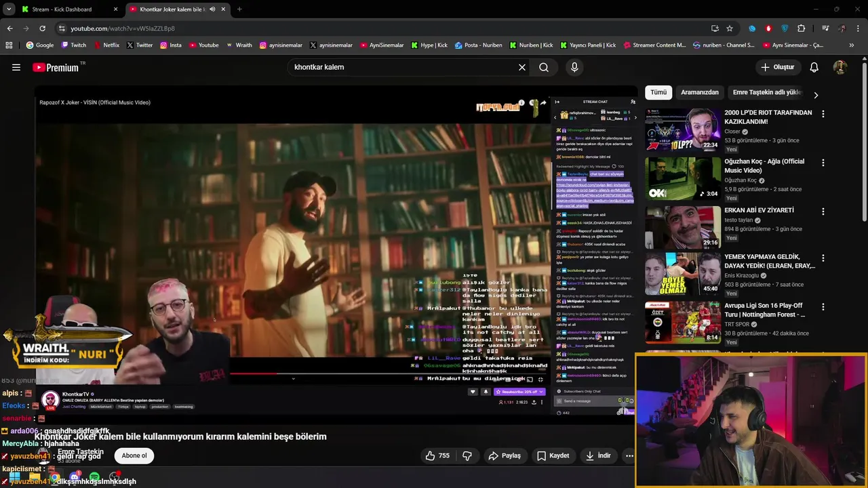Switch to Stream - Kick Dashboard tab
This screenshot has height=488, width=868.
click(x=68, y=9)
